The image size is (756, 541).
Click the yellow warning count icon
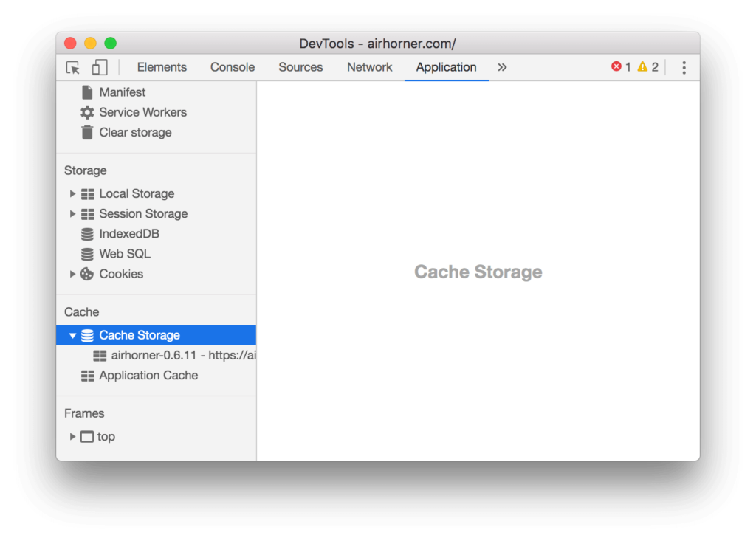pyautogui.click(x=642, y=66)
